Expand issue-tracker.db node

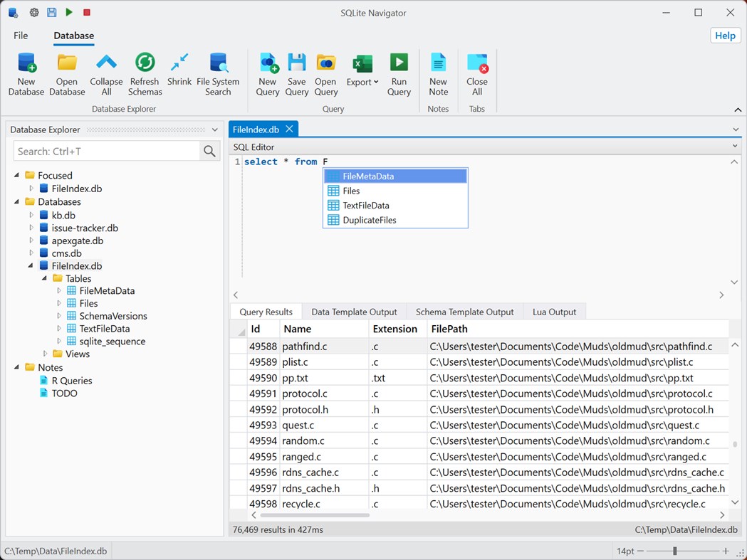[x=31, y=228]
